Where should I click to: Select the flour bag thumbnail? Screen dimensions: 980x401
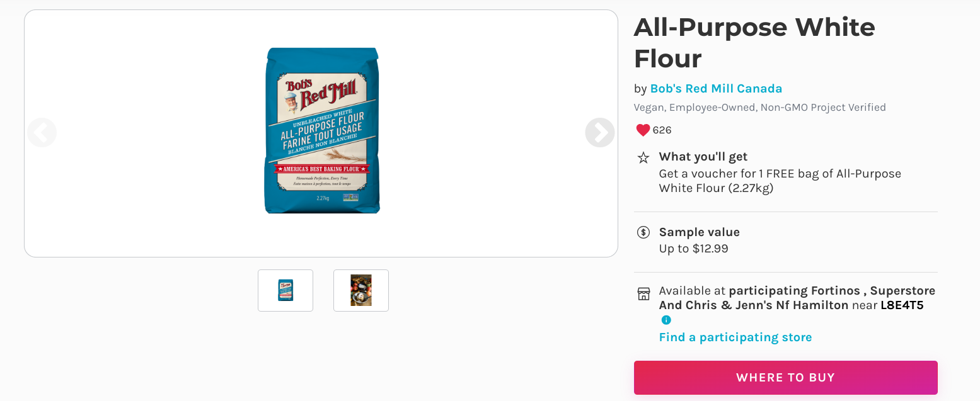coord(285,290)
